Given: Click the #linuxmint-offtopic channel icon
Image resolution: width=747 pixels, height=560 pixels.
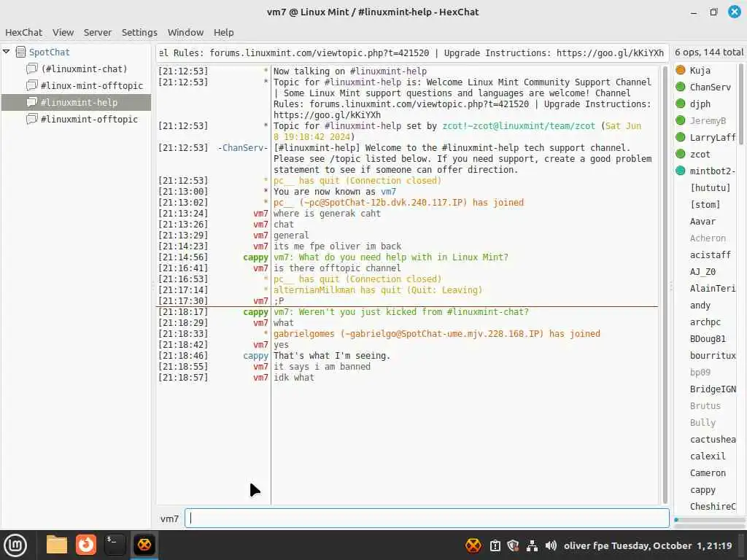Looking at the screenshot, I should click(32, 119).
